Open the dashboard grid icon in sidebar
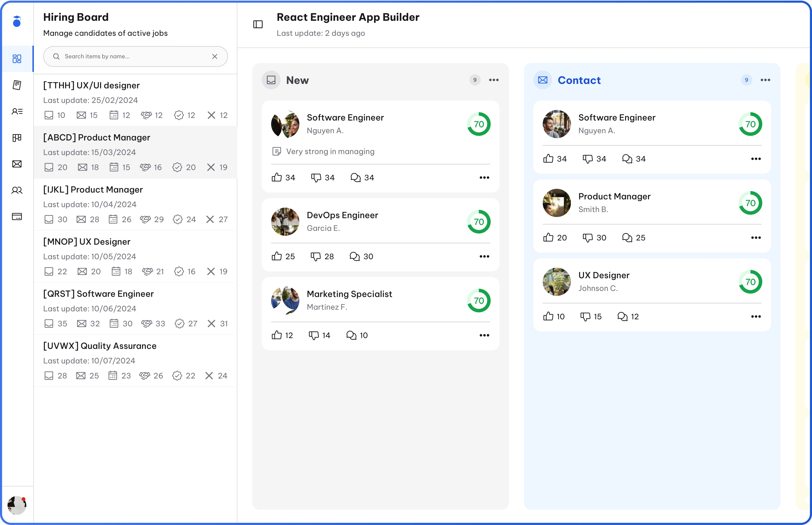 pos(17,59)
